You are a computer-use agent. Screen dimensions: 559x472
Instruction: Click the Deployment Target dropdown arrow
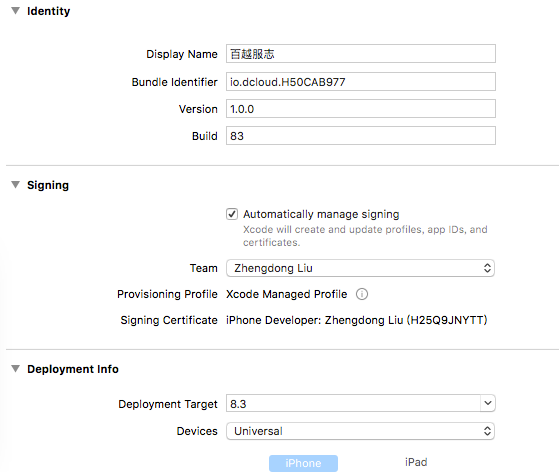pos(488,403)
